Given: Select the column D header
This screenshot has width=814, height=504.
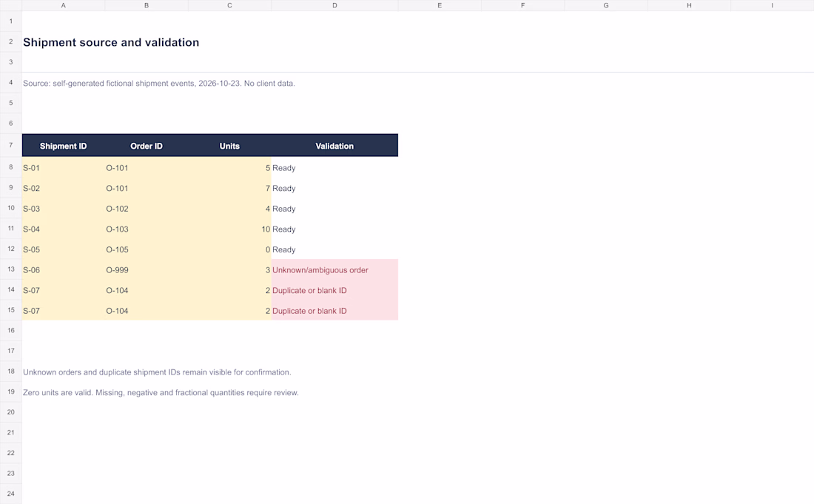Looking at the screenshot, I should [334, 5].
